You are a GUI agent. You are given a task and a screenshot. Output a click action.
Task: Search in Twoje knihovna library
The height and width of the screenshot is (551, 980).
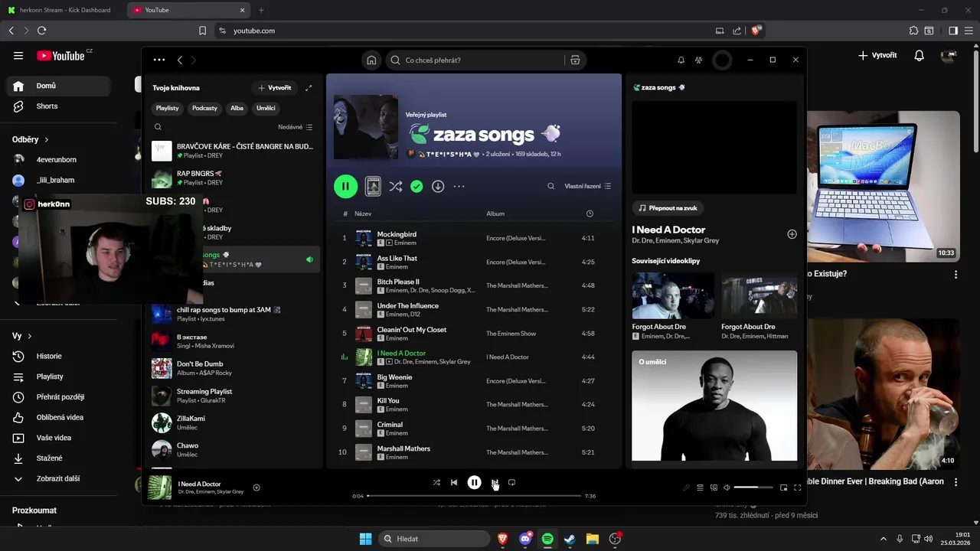(158, 127)
